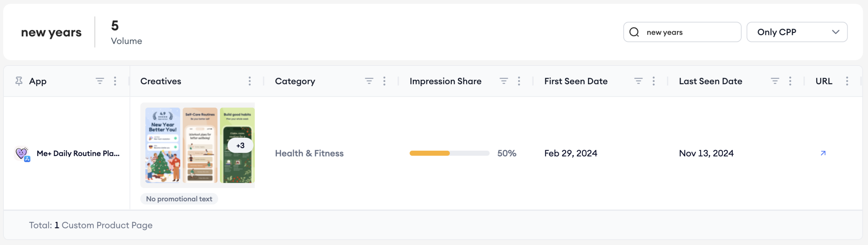868x245 pixels.
Task: Open Impression Share column options menu
Action: [519, 81]
